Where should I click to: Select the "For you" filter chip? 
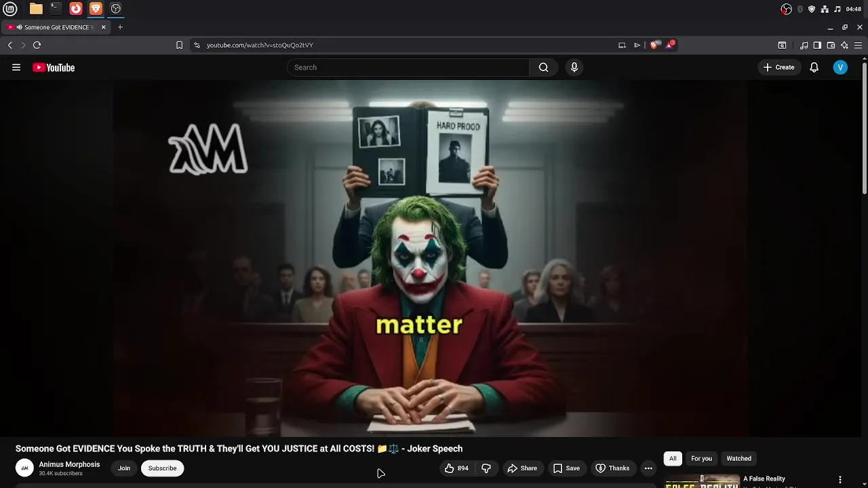[x=701, y=459]
